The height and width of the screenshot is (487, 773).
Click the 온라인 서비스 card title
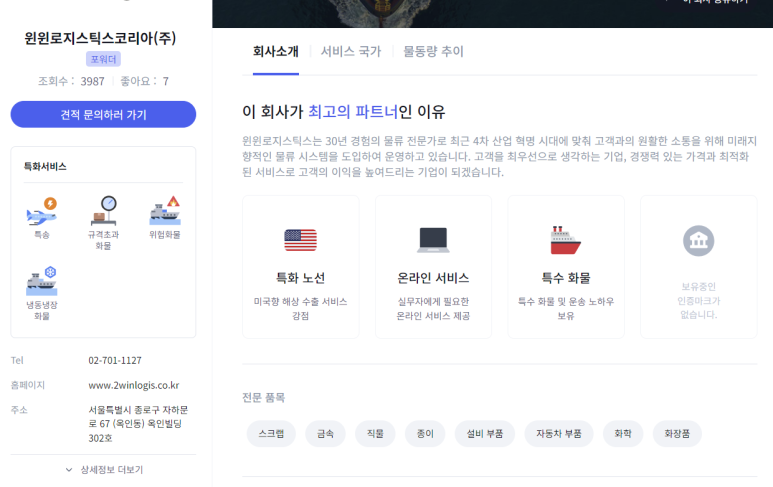[x=433, y=278]
